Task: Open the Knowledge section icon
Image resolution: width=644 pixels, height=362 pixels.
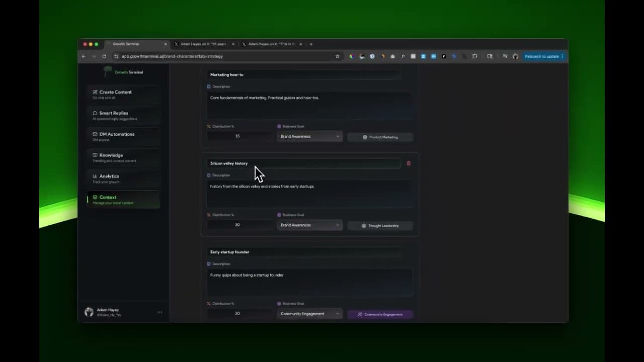Action: coord(95,155)
